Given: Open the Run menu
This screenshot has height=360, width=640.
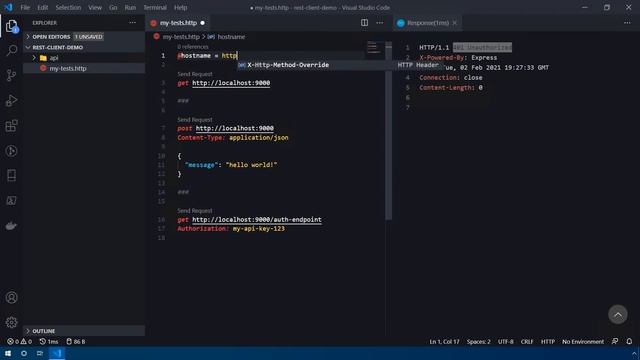Looking at the screenshot, I should (x=130, y=8).
